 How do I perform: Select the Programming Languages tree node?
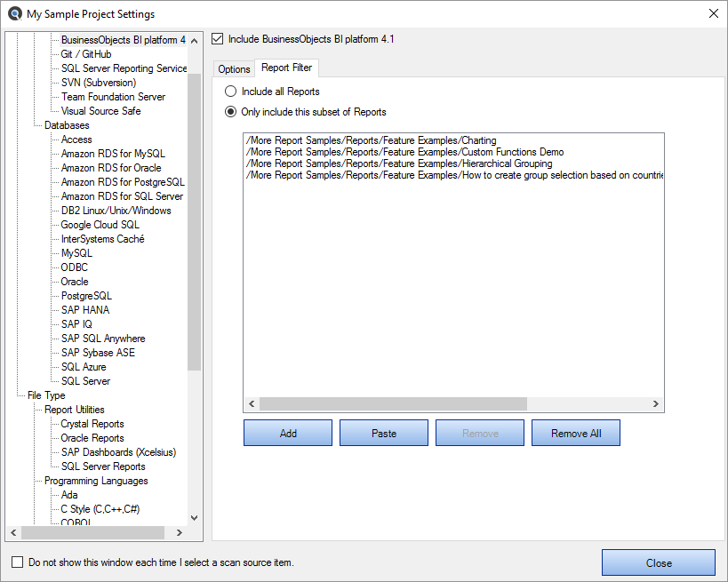tap(96, 481)
